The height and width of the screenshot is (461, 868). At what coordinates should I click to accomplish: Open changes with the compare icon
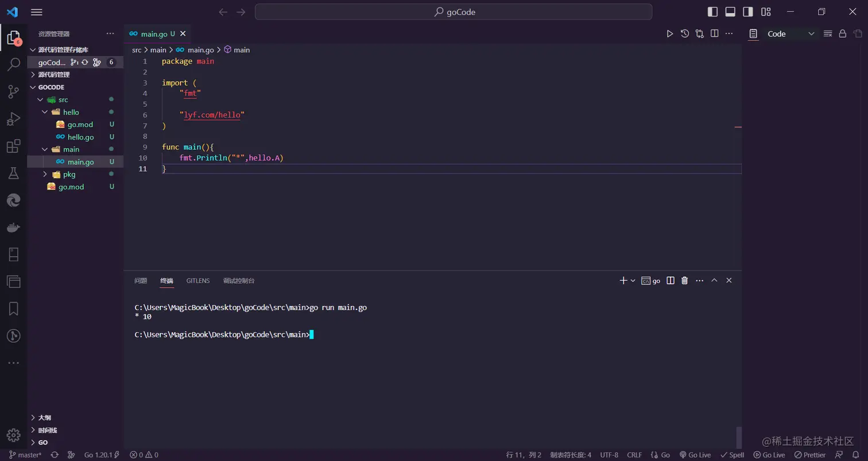click(700, 34)
